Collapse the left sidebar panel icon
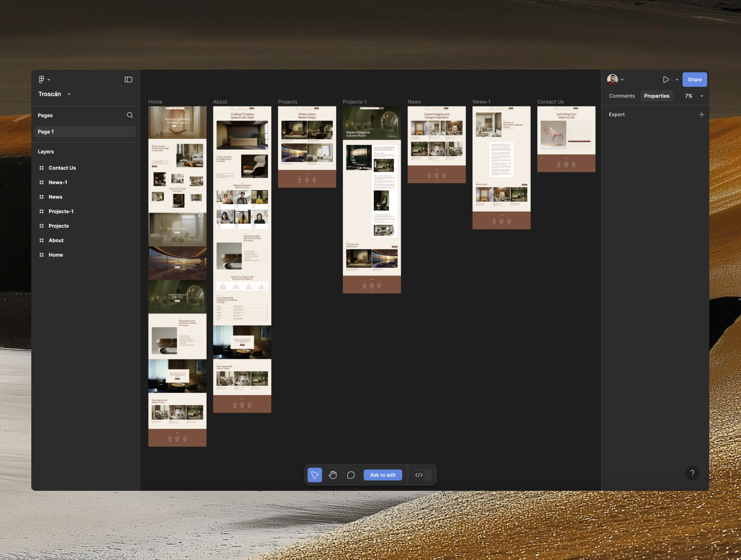The width and height of the screenshot is (741, 560). pyautogui.click(x=128, y=79)
